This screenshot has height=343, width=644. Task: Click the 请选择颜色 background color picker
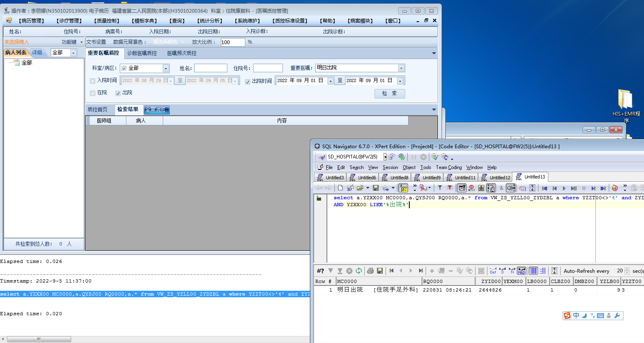coord(168,42)
